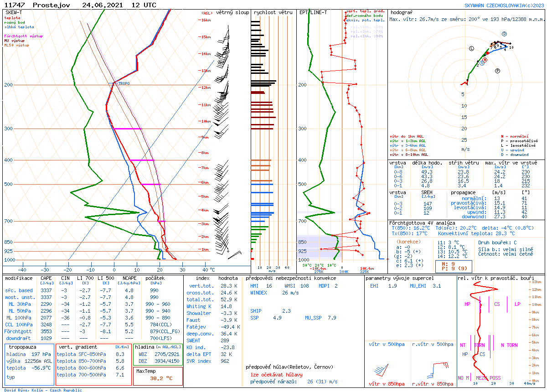This screenshot has height=392, width=547.
Task: Click the green 'rosný bod' legend entry
Action: (15, 22)
